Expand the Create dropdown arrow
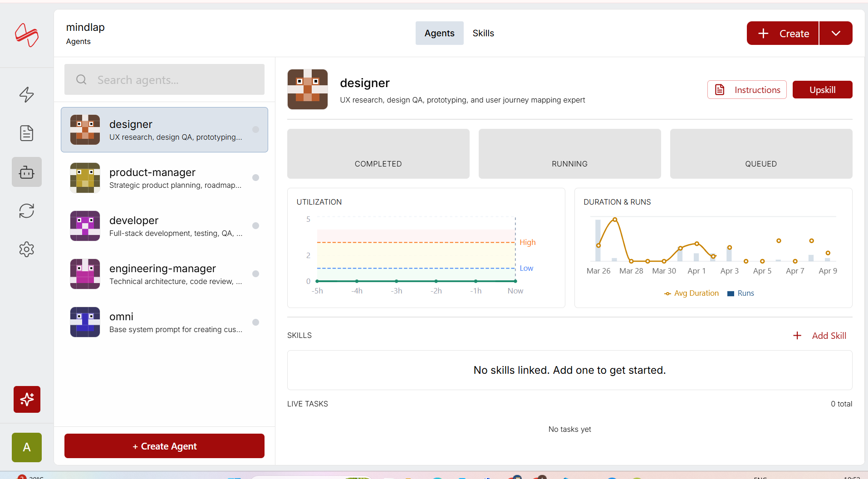 [x=836, y=33]
